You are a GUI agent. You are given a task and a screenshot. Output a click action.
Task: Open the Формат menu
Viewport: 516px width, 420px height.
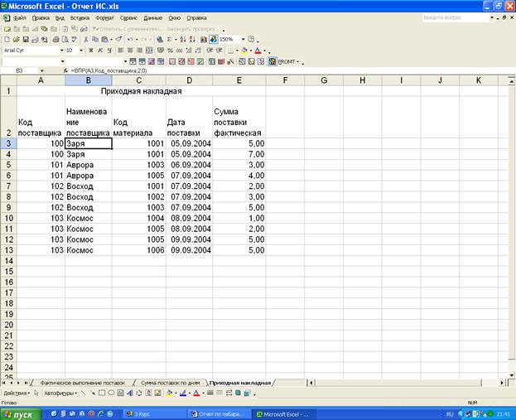coord(104,17)
